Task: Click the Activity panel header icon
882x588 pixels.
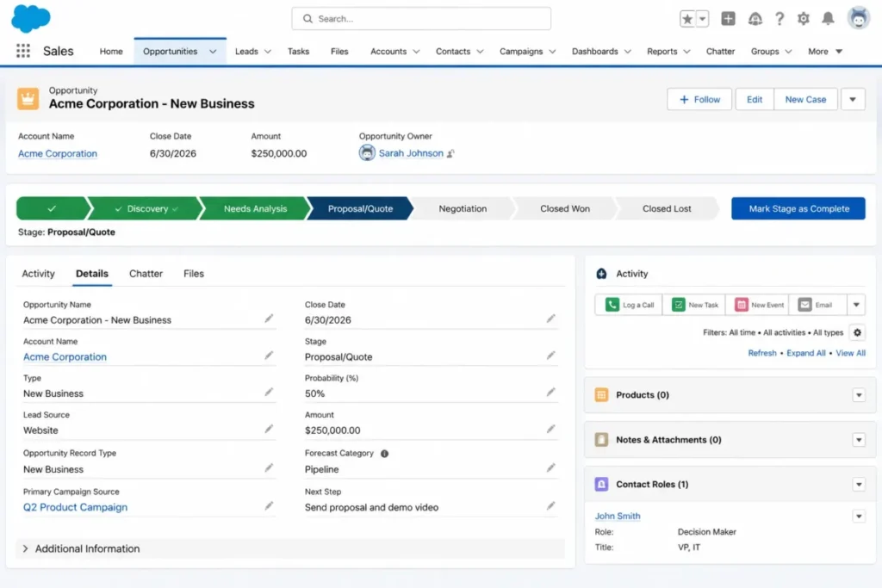Action: 601,274
